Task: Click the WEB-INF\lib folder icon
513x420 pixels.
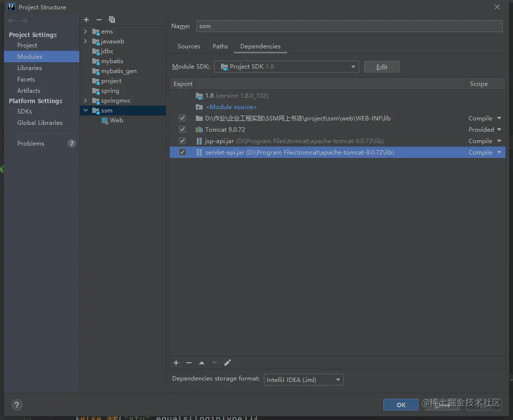Action: coord(199,118)
